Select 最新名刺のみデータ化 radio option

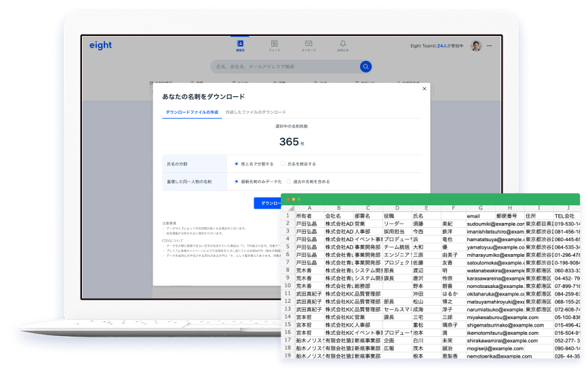click(x=236, y=182)
